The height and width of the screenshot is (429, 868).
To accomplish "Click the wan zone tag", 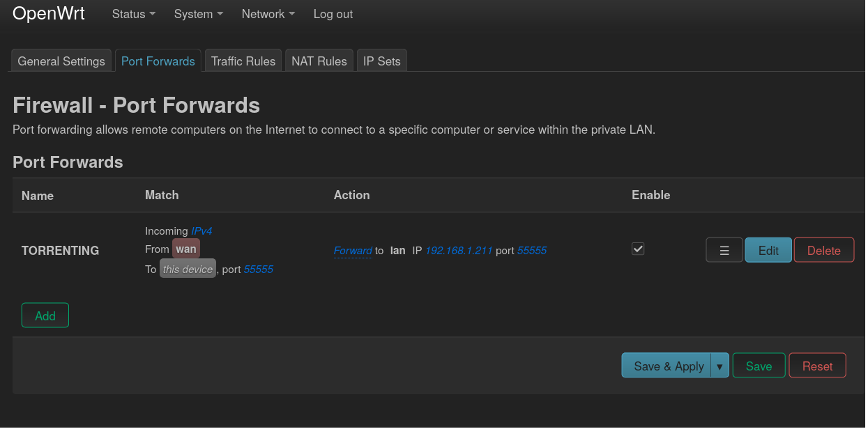I will (x=185, y=249).
